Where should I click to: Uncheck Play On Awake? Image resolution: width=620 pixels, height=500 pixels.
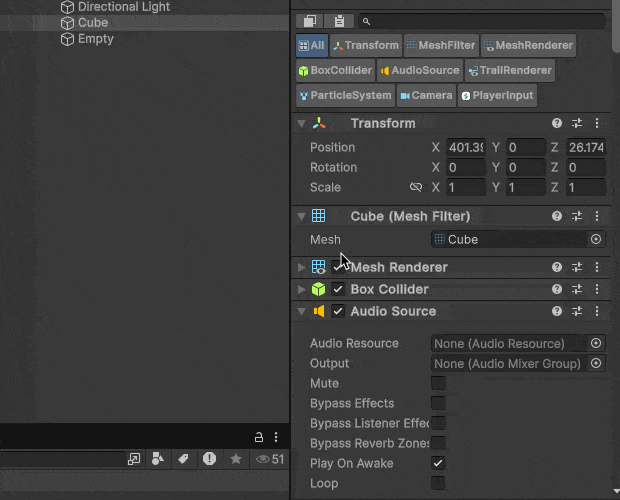click(438, 463)
